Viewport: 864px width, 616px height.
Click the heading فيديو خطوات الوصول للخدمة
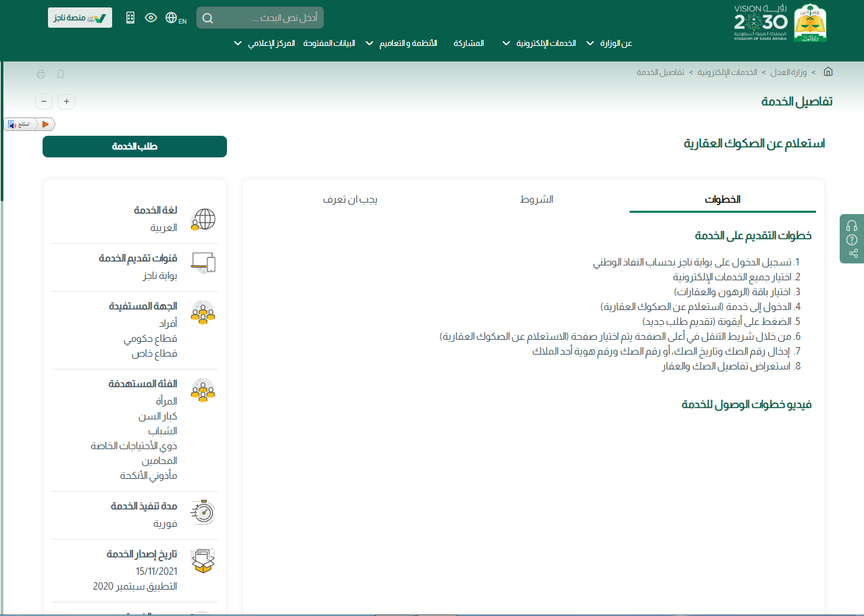(746, 405)
